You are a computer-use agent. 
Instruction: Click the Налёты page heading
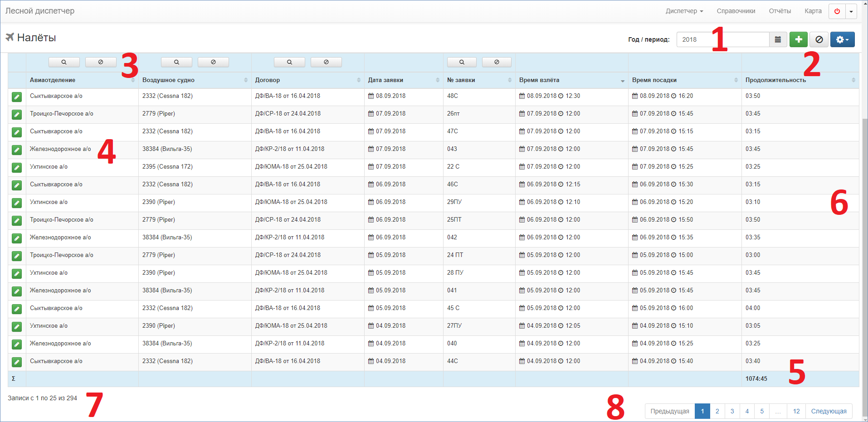(x=36, y=38)
